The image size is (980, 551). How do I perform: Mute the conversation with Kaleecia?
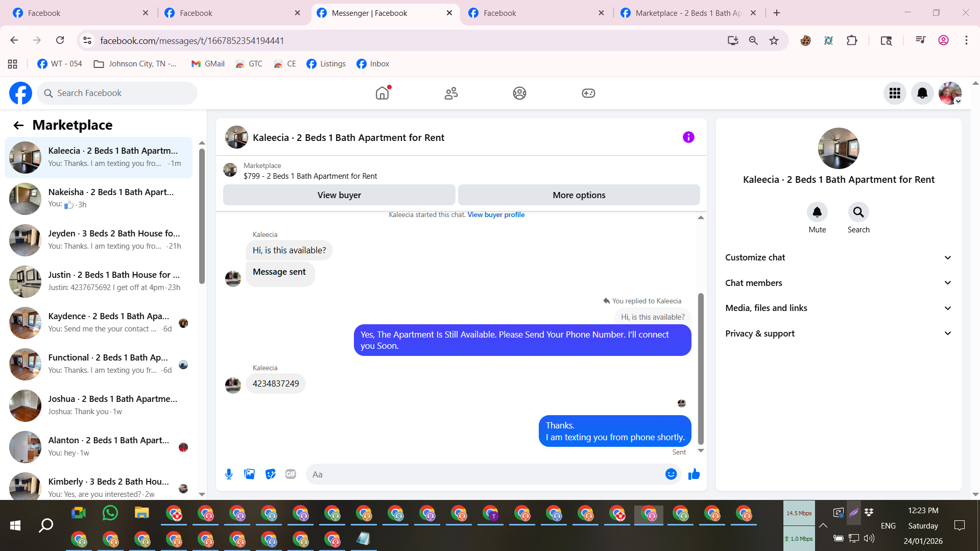tap(817, 212)
